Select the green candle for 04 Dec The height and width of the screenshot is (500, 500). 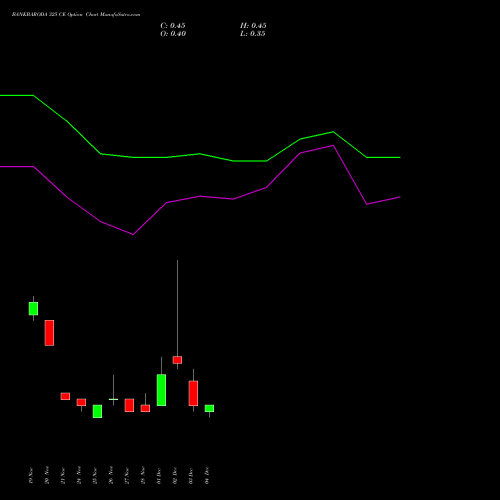pos(209,408)
